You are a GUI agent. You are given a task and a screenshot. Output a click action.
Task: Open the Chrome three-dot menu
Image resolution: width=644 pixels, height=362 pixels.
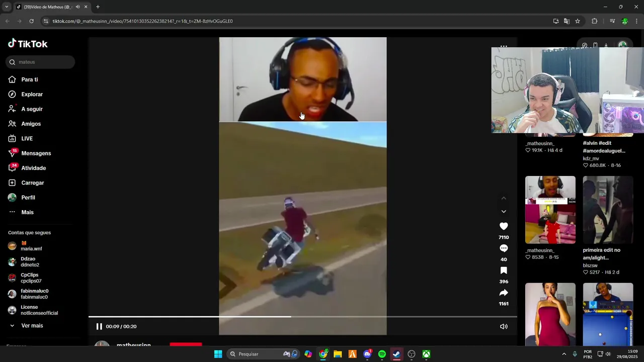(x=637, y=21)
